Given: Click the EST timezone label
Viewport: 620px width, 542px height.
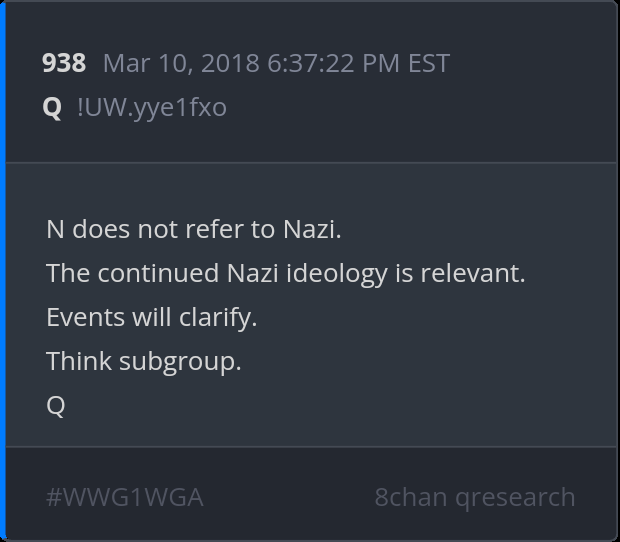Looking at the screenshot, I should pos(429,63).
